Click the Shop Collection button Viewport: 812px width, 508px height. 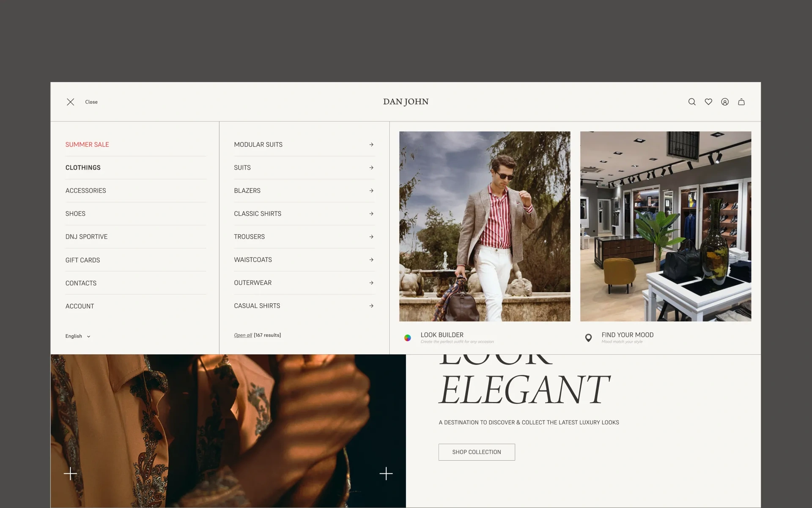tap(477, 452)
